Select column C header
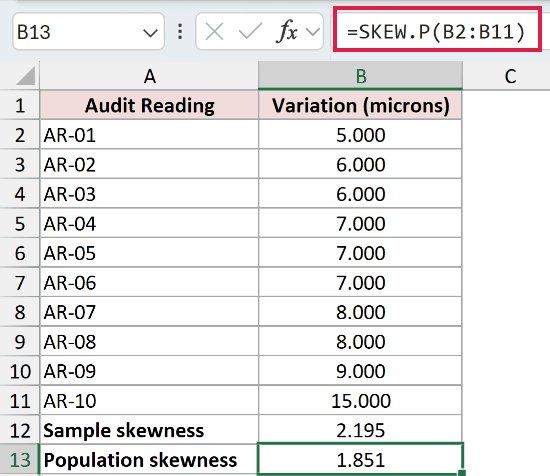 pyautogui.click(x=507, y=76)
